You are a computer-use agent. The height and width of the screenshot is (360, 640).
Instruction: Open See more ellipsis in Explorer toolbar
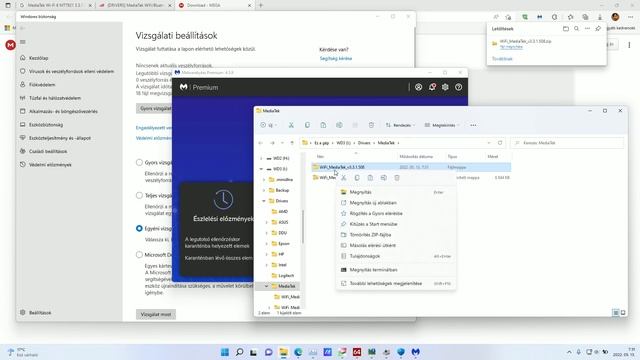(473, 125)
